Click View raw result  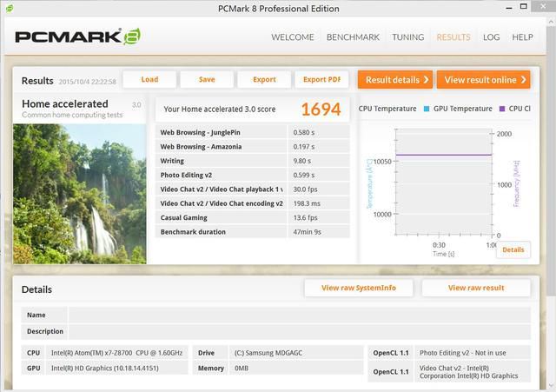pyautogui.click(x=476, y=288)
